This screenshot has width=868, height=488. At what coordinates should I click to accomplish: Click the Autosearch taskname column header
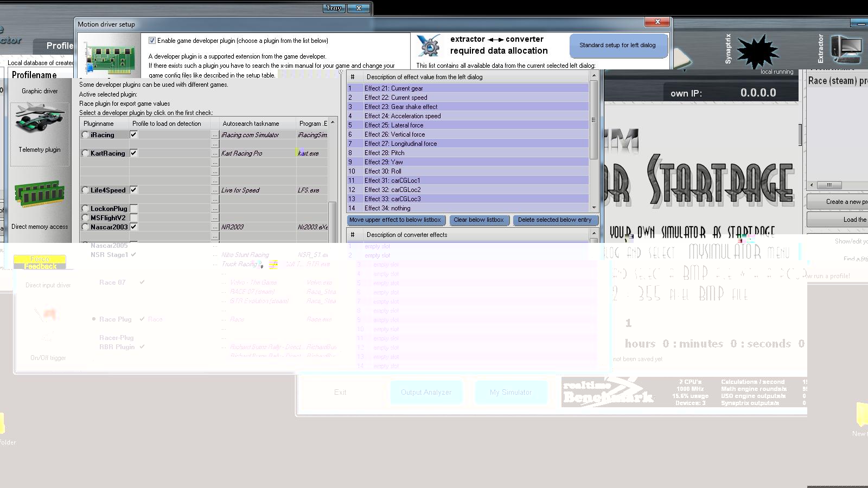(251, 124)
